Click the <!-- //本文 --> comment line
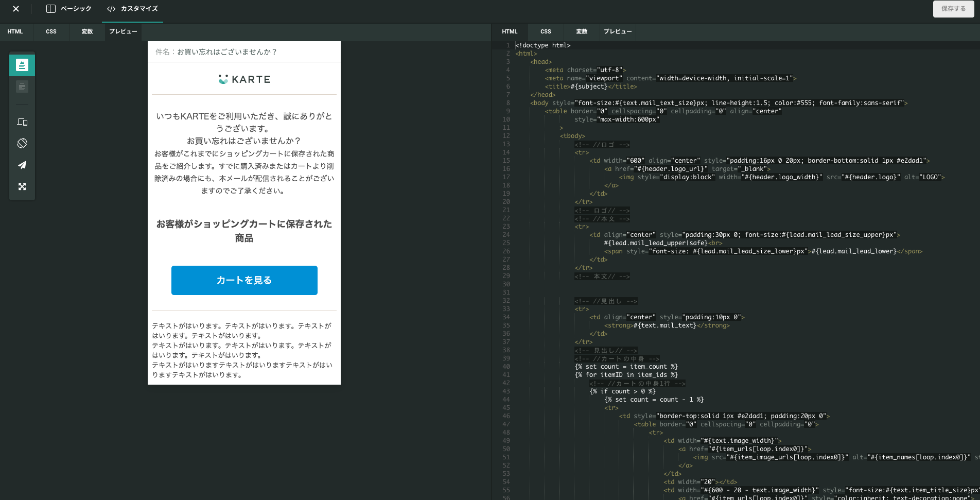980x500 pixels. pyautogui.click(x=602, y=218)
